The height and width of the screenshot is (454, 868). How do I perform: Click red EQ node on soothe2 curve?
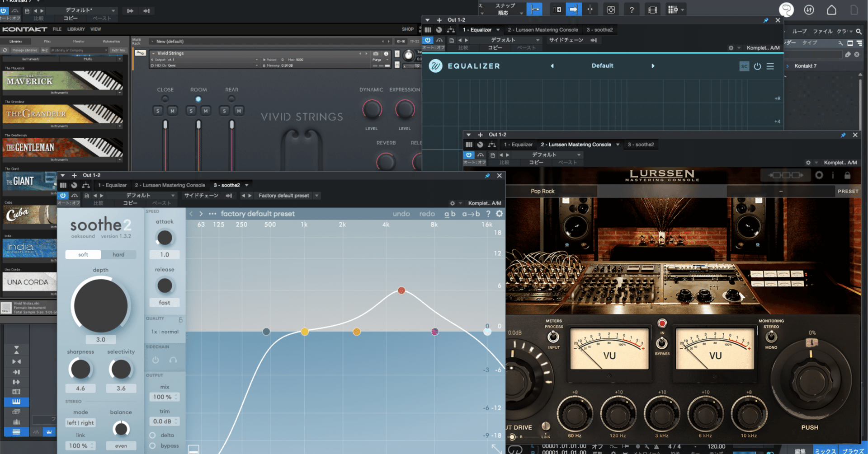click(401, 290)
